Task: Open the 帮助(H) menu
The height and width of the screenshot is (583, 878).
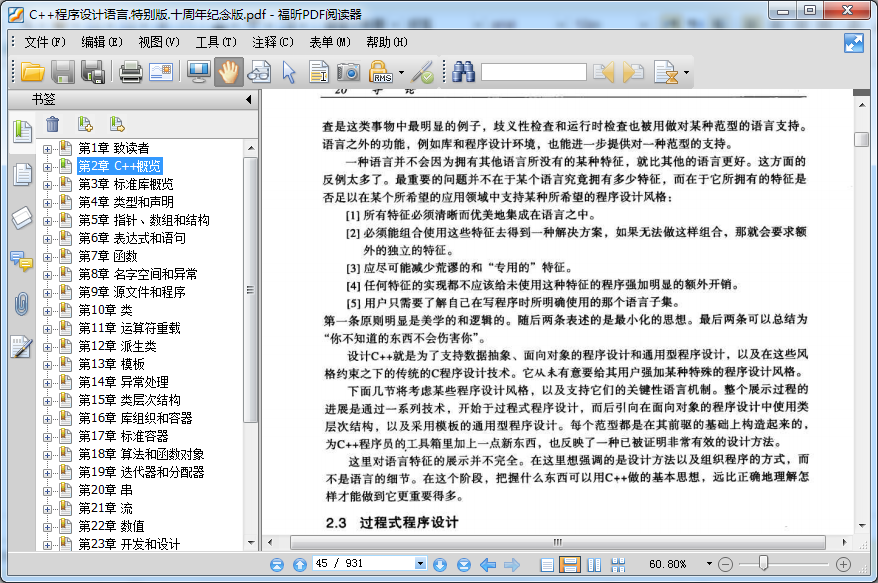Action: click(387, 42)
